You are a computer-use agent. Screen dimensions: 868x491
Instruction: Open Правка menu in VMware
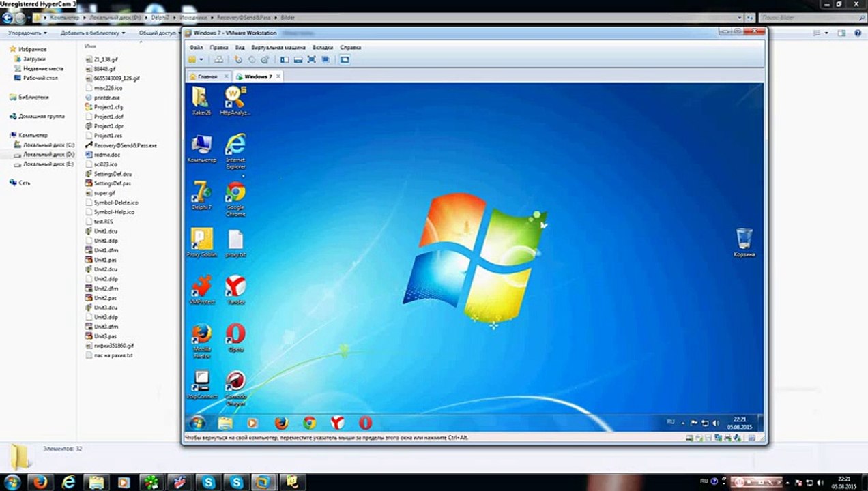pos(219,48)
